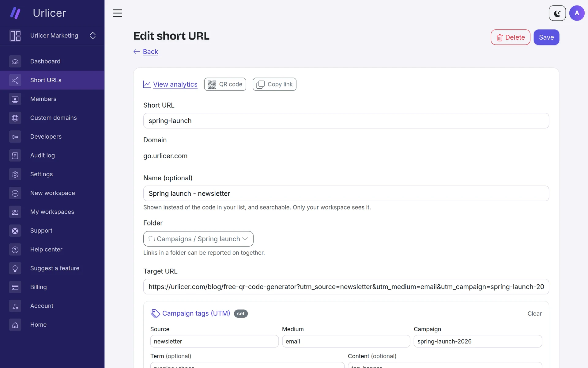Click the UTM Source field

click(214, 341)
